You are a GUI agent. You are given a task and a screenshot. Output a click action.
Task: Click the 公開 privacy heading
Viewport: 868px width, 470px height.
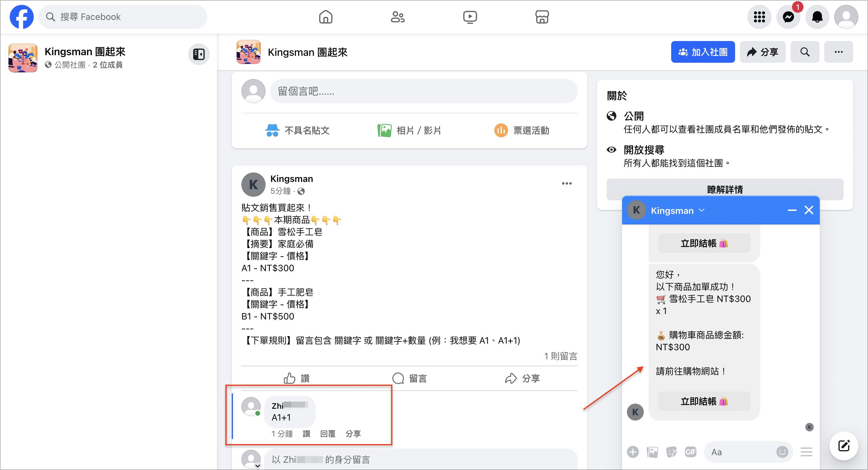pos(634,116)
